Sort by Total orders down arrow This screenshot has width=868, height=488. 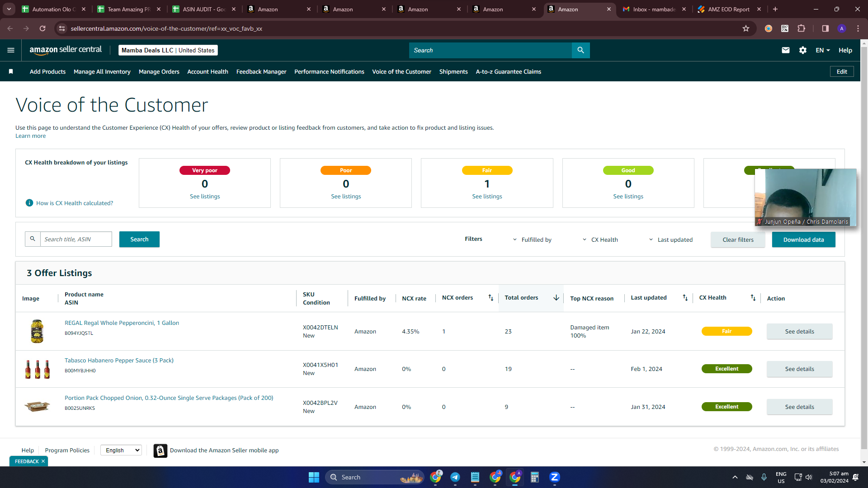[556, 298]
